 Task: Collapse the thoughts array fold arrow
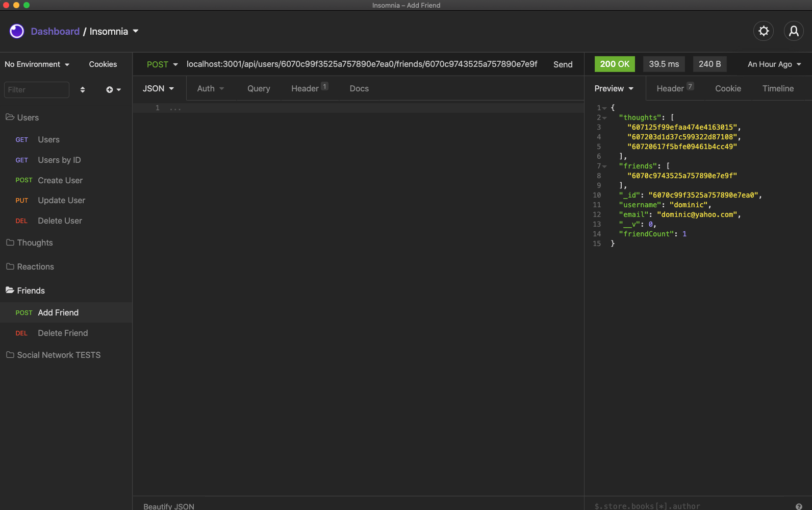605,118
